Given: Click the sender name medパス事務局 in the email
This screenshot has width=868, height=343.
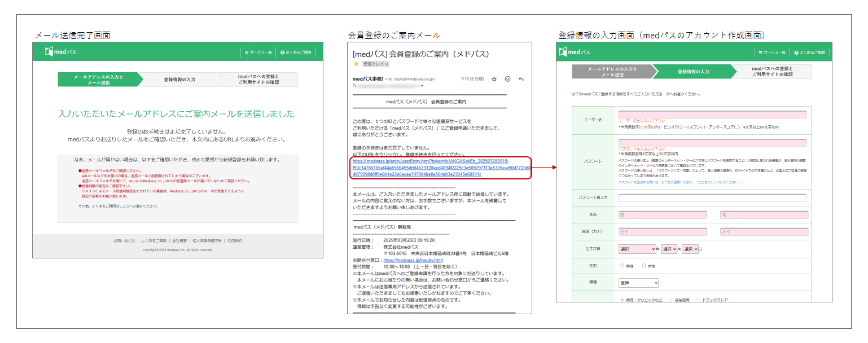Looking at the screenshot, I should 367,80.
